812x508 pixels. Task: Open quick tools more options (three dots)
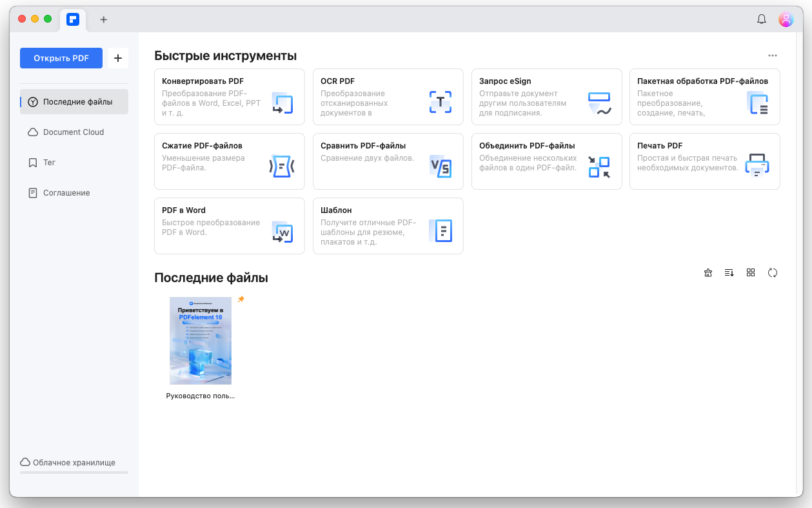point(773,56)
